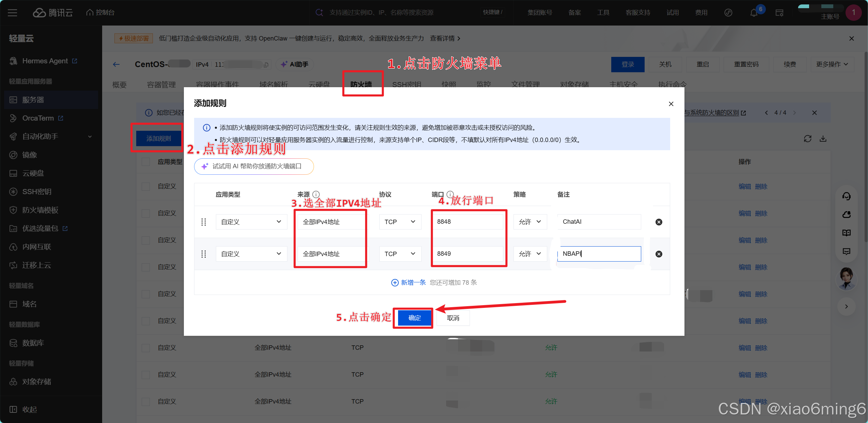Remove the NBAPI rule row
This screenshot has height=423, width=868.
[x=659, y=254]
